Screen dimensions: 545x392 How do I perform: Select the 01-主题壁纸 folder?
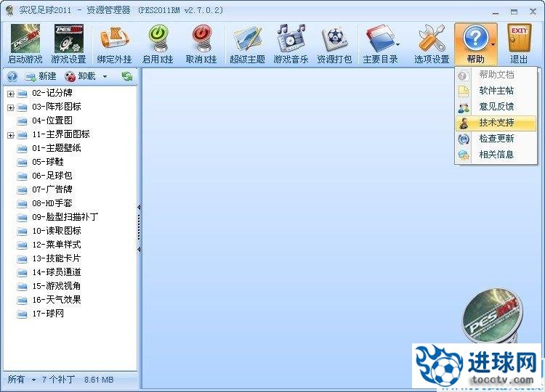pos(56,148)
